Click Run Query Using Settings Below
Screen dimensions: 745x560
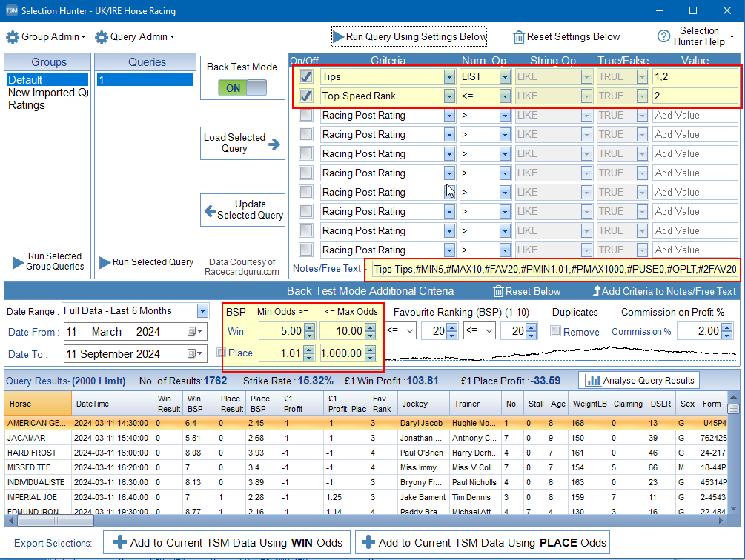409,36
